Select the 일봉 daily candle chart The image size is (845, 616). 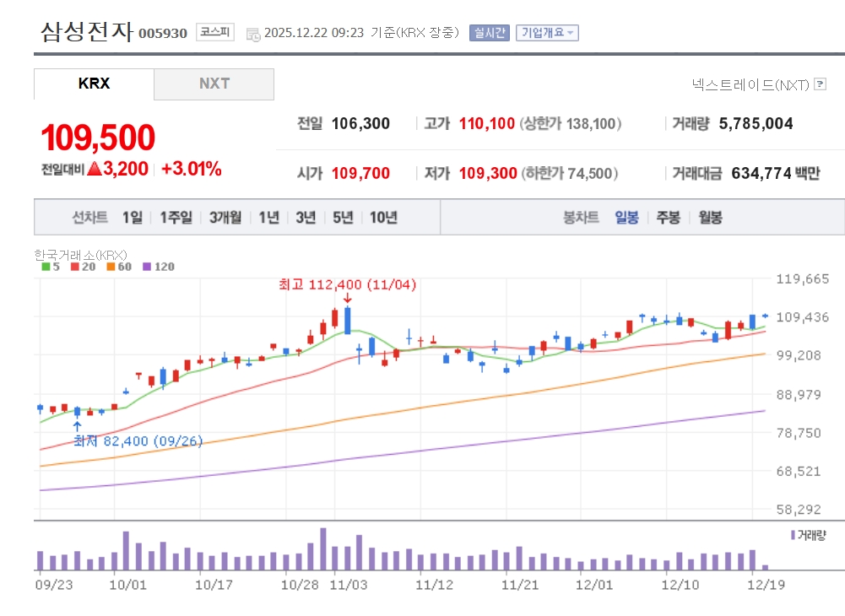point(626,218)
